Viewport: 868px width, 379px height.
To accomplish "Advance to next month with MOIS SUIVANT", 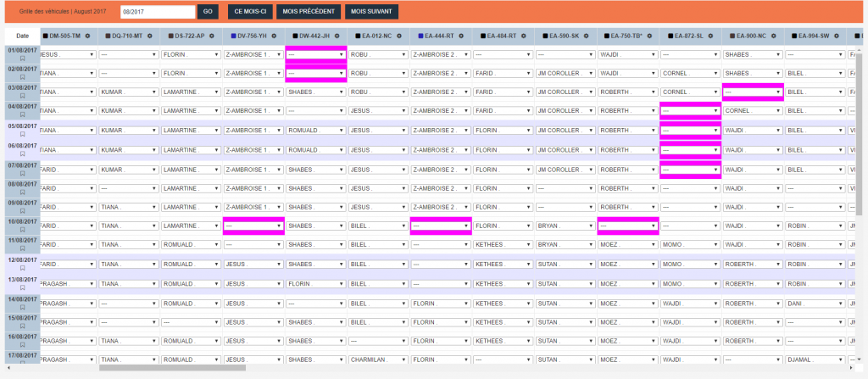I will (x=372, y=12).
